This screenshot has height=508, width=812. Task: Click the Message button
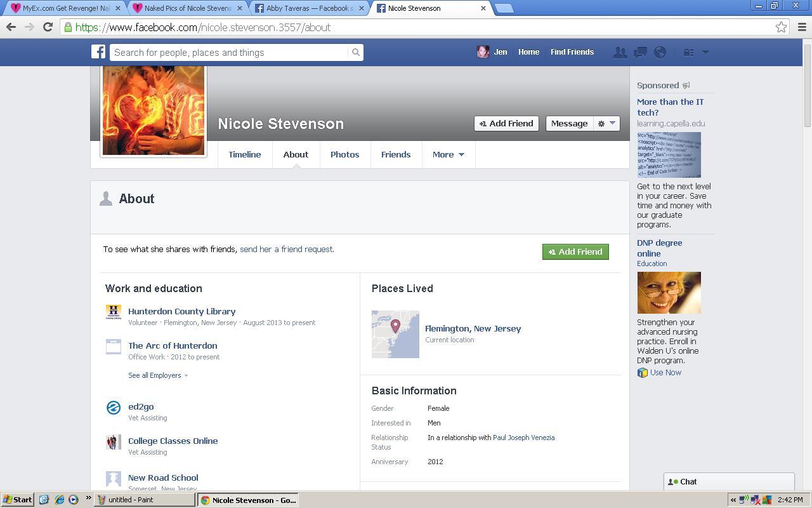[569, 123]
